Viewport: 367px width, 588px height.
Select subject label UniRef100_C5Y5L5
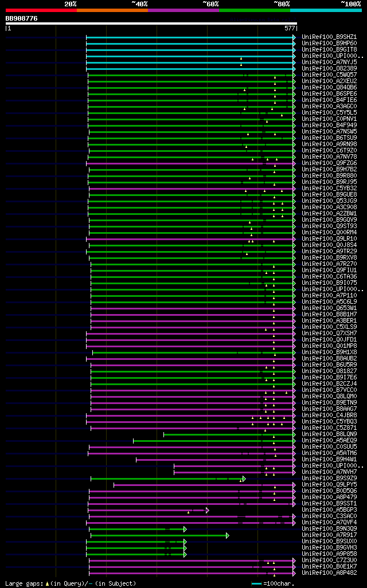[329, 113]
